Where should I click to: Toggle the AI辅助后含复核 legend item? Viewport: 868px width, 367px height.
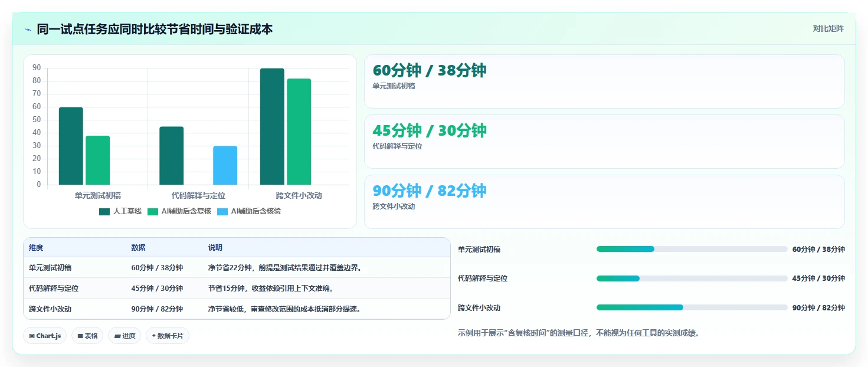point(179,211)
